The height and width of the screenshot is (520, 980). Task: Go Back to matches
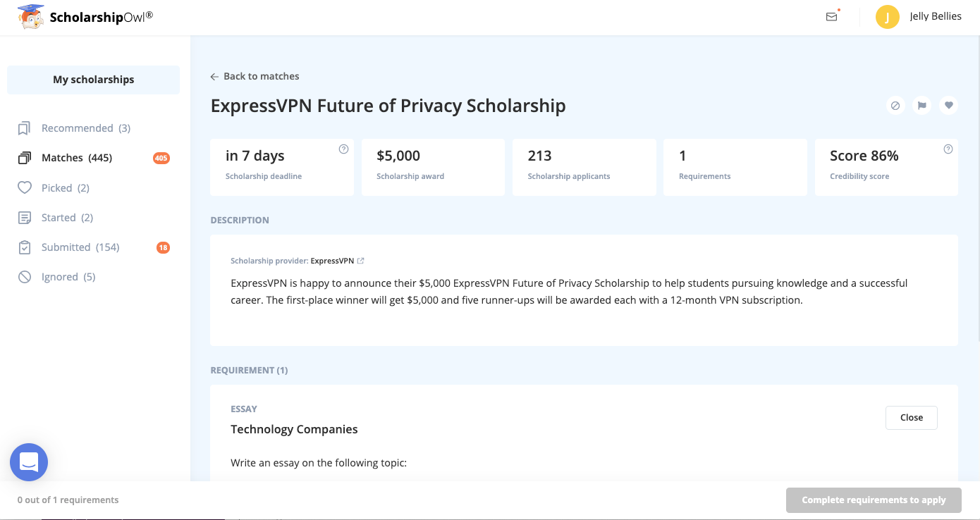(x=255, y=76)
